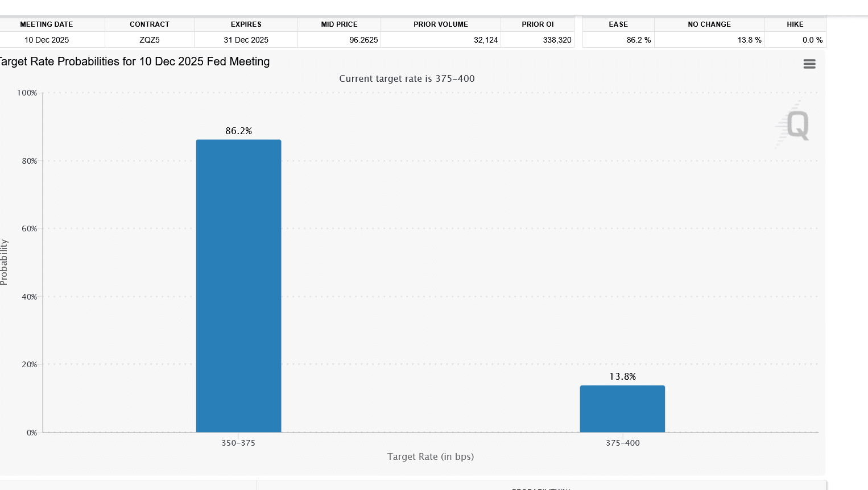Image resolution: width=868 pixels, height=490 pixels.
Task: Click the 350-375 axis label
Action: 237,443
